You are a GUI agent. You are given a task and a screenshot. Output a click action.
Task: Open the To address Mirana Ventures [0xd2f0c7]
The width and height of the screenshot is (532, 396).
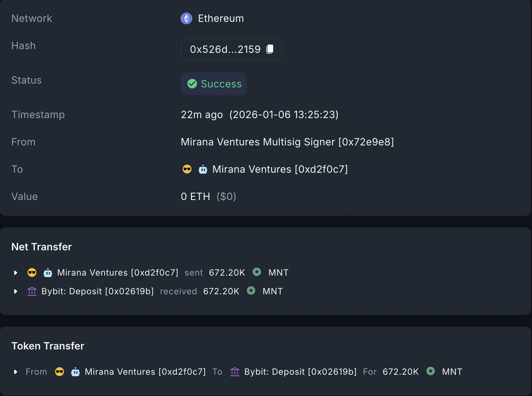tap(280, 169)
